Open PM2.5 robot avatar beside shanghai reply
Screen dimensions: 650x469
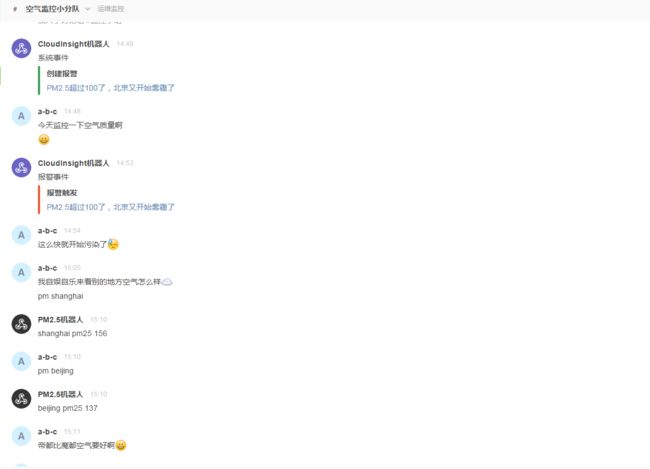point(21,324)
